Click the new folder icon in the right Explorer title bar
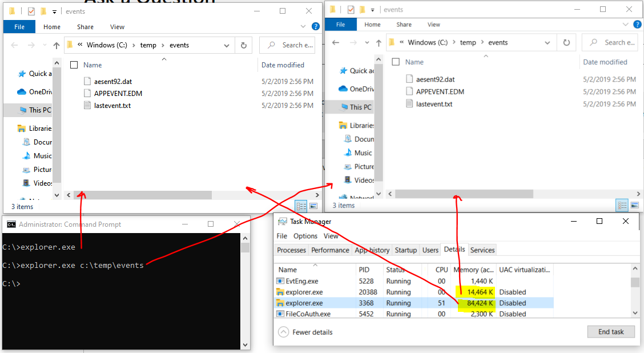Screen dimensions: 644x353 (363, 10)
